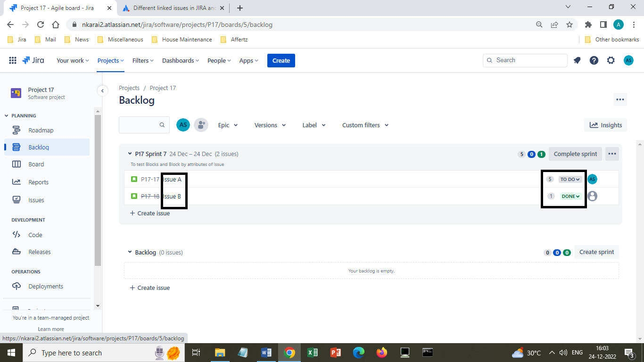Open the Filters menu in top navigation
Viewport: 644px width, 362px height.
143,60
